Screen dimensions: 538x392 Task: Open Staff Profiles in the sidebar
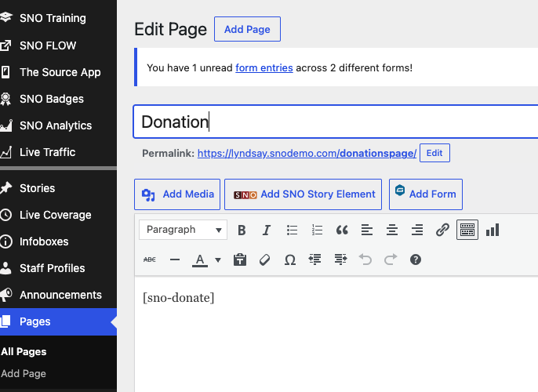click(x=52, y=268)
